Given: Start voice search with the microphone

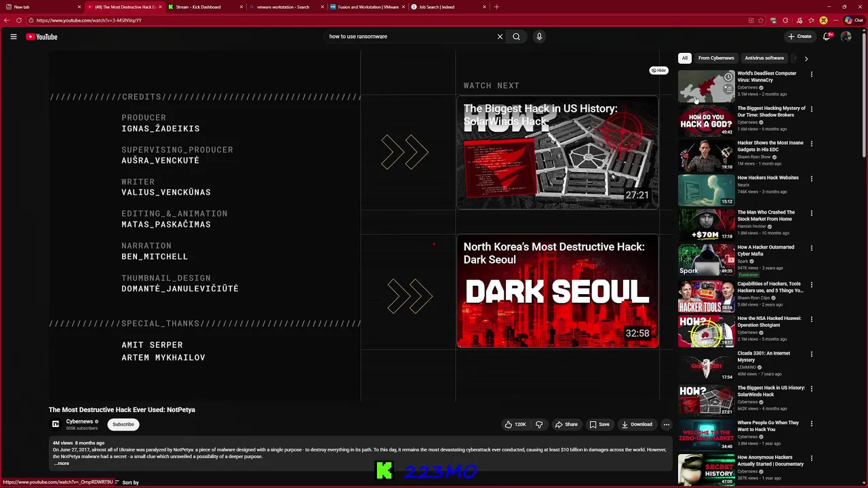Looking at the screenshot, I should coord(539,37).
